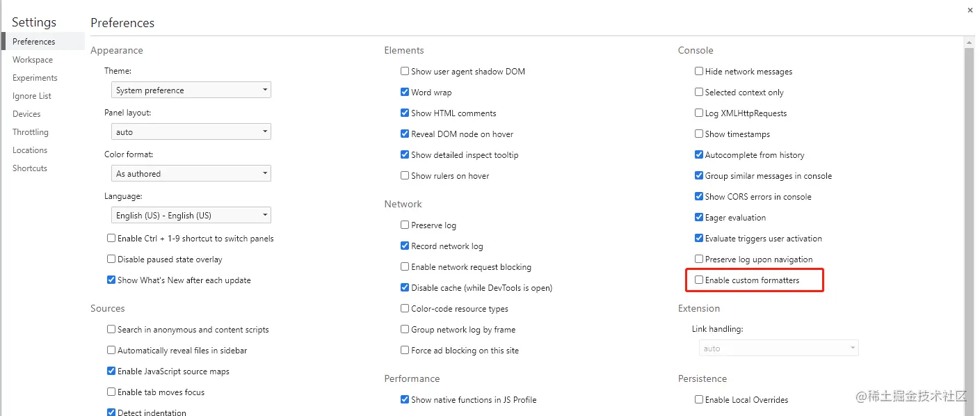
Task: Close the Settings panel
Action: 970,10
